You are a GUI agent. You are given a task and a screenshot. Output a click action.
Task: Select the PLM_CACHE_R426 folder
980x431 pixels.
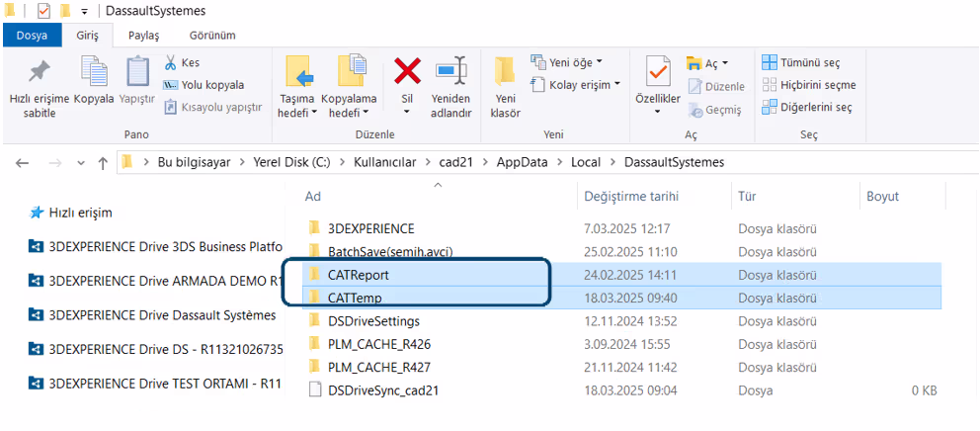tap(621, 344)
